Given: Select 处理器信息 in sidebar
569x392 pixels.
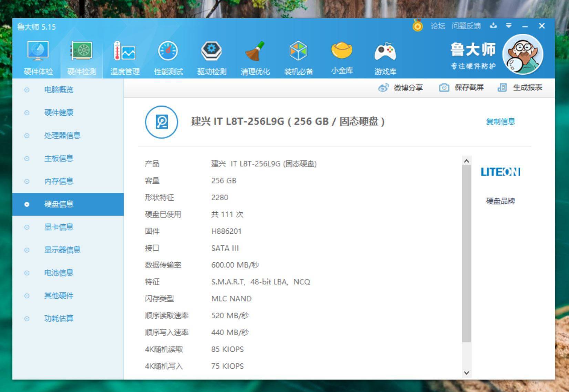Looking at the screenshot, I should coord(68,136).
